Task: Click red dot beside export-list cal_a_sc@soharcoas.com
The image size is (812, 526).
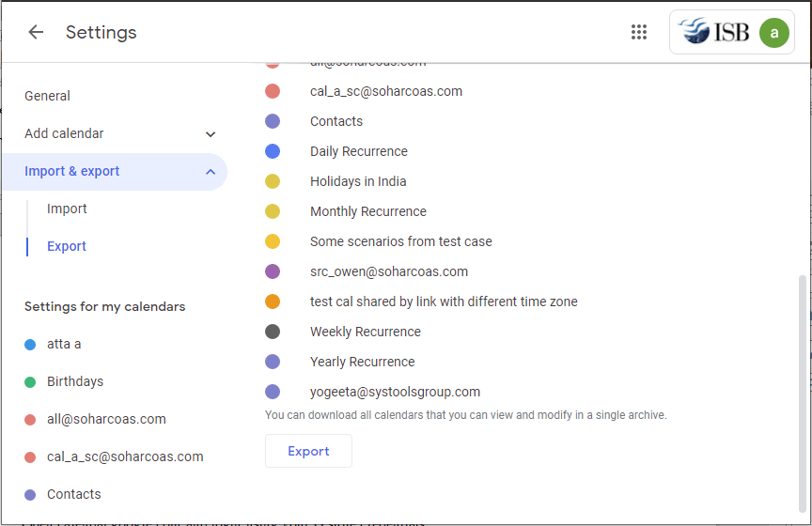Action: pos(273,91)
